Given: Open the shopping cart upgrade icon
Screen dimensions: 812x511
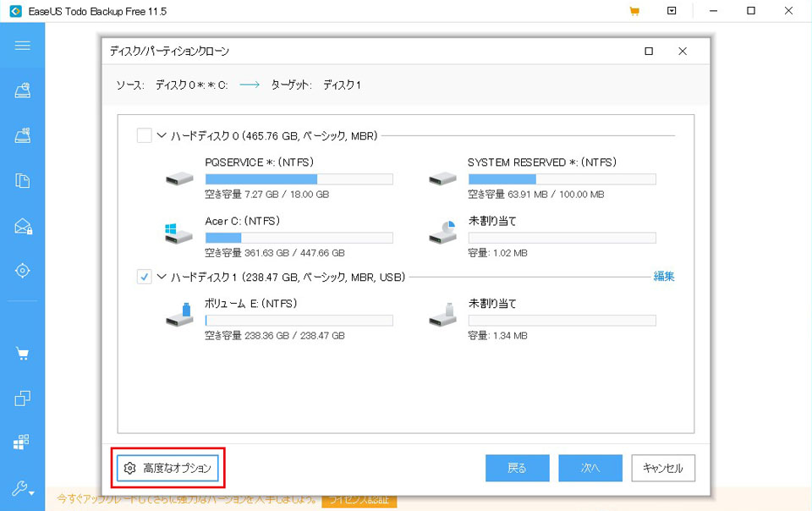Looking at the screenshot, I should (x=23, y=354).
